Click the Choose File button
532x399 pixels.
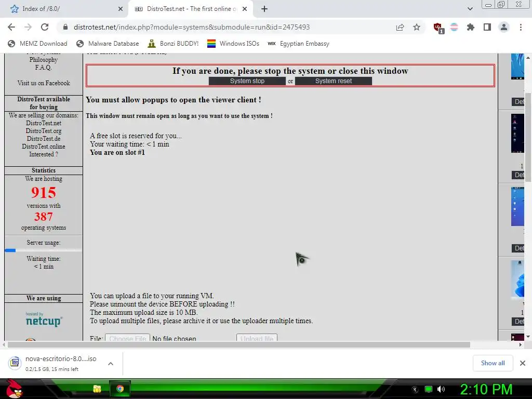tap(128, 338)
